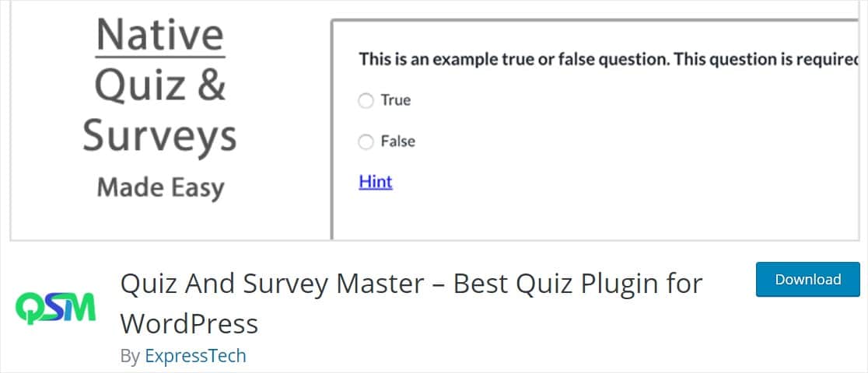
Task: Click the green QSM plugin logo
Action: coord(54,309)
